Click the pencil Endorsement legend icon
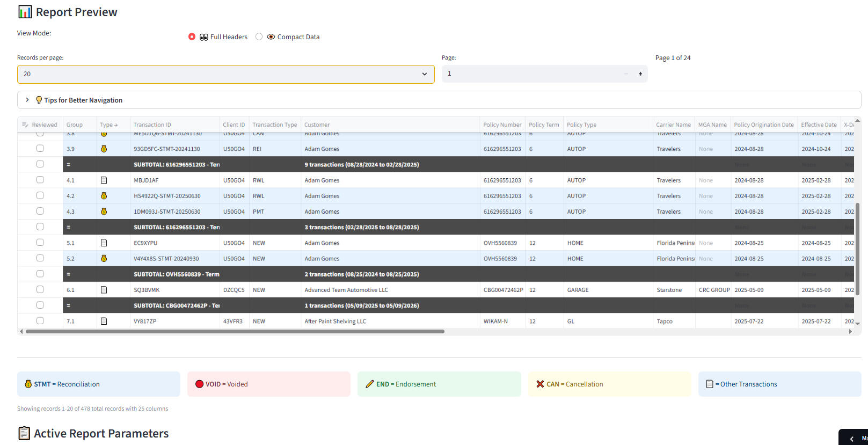Image resolution: width=868 pixels, height=445 pixels. (369, 384)
